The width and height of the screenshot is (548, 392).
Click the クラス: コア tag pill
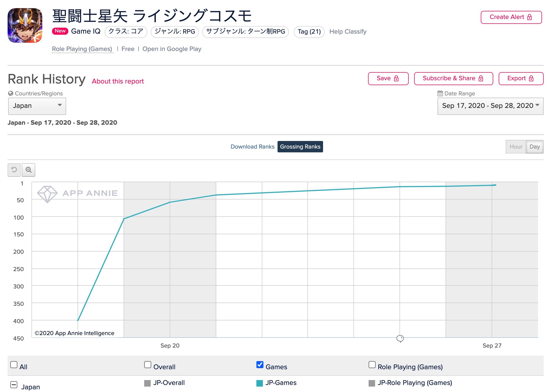point(126,32)
